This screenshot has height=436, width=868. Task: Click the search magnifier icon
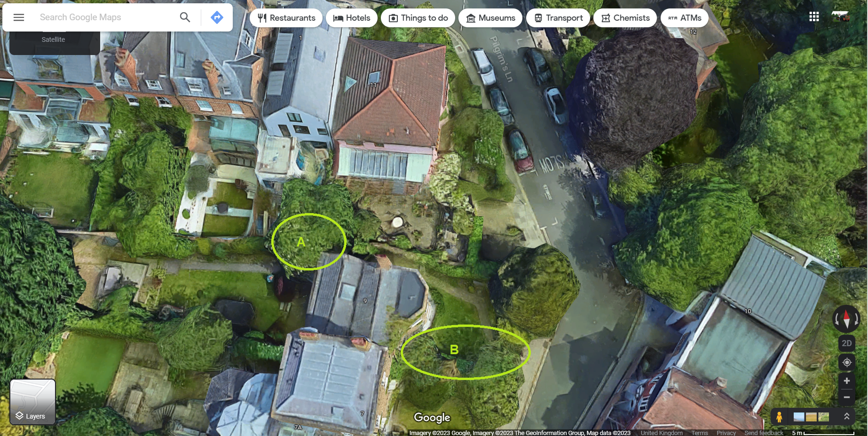(185, 17)
